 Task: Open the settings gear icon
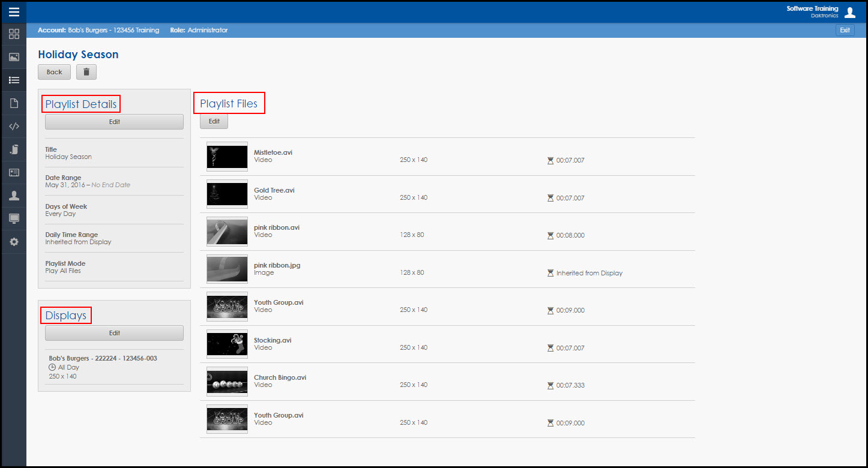coord(14,242)
